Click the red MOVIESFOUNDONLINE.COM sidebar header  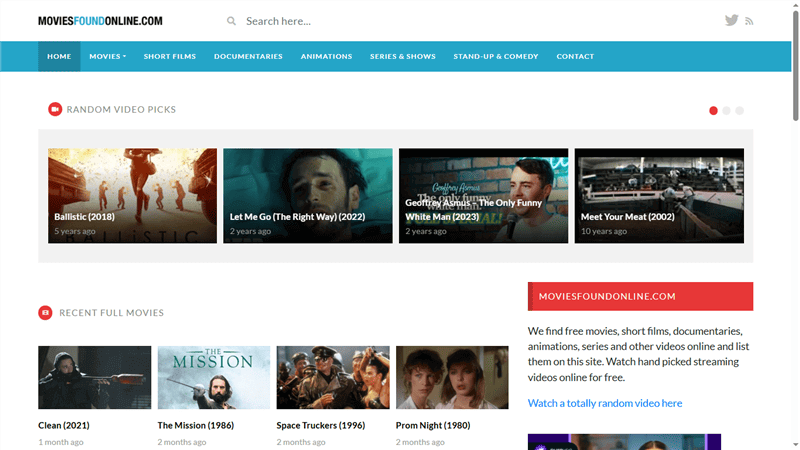[x=640, y=296]
